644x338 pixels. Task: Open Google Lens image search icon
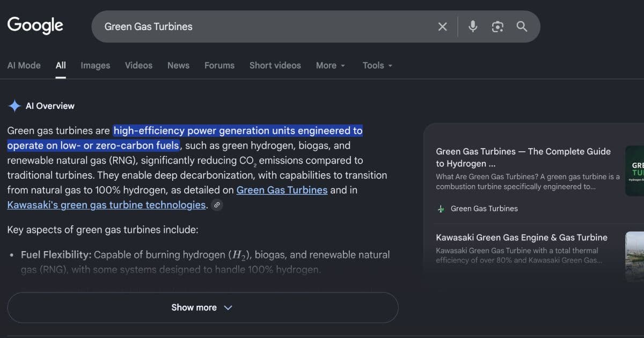(497, 27)
